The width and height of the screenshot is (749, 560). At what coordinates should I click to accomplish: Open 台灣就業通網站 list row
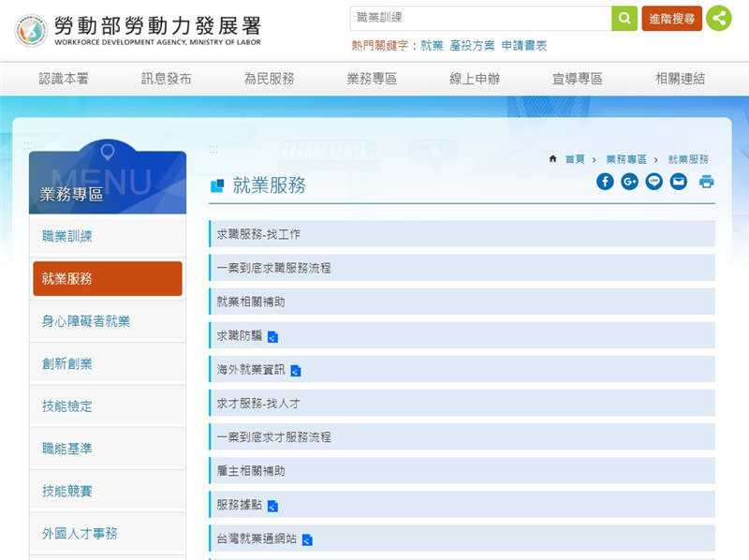(462, 538)
